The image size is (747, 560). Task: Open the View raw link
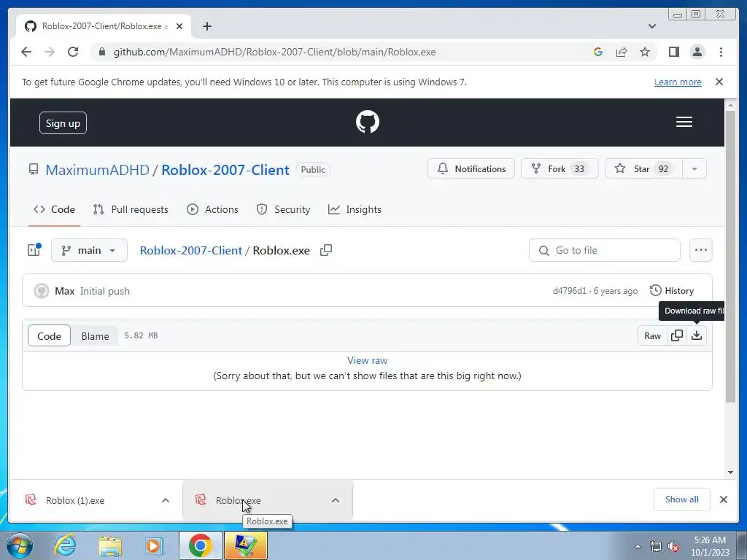click(x=367, y=360)
